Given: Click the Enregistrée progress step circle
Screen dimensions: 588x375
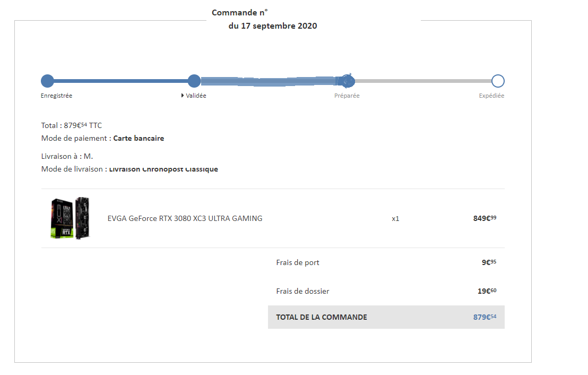Looking at the screenshot, I should pyautogui.click(x=47, y=81).
